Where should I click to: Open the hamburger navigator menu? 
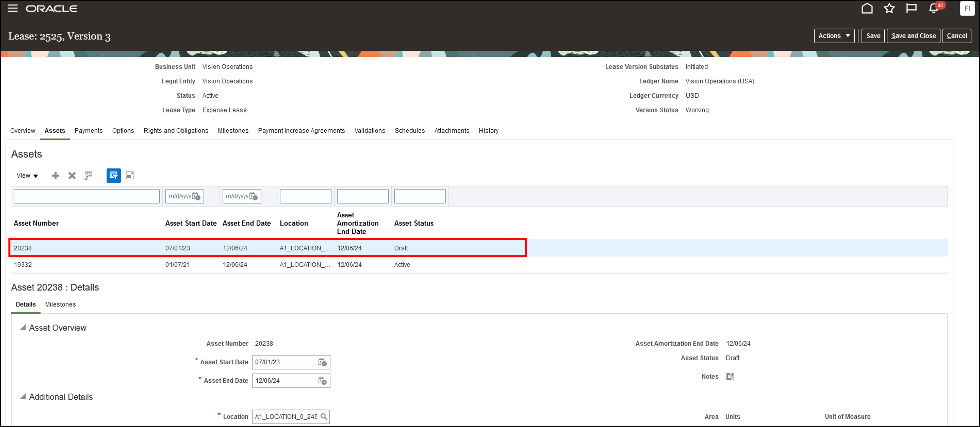12,8
